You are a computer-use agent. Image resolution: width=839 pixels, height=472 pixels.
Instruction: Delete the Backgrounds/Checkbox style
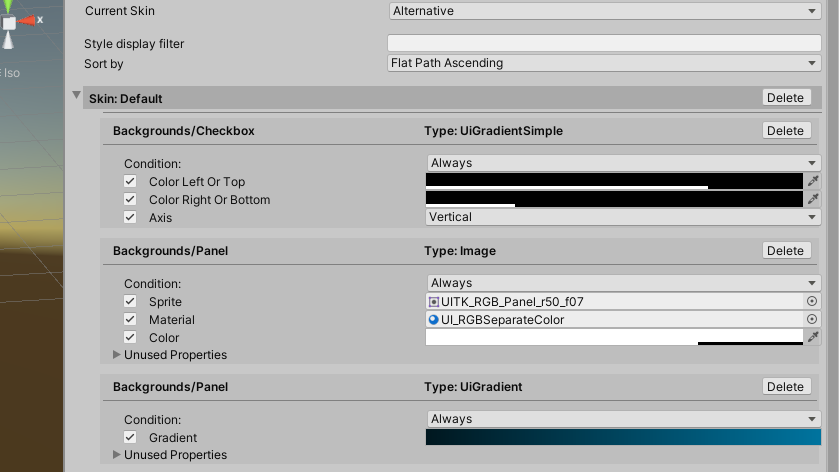click(x=785, y=131)
